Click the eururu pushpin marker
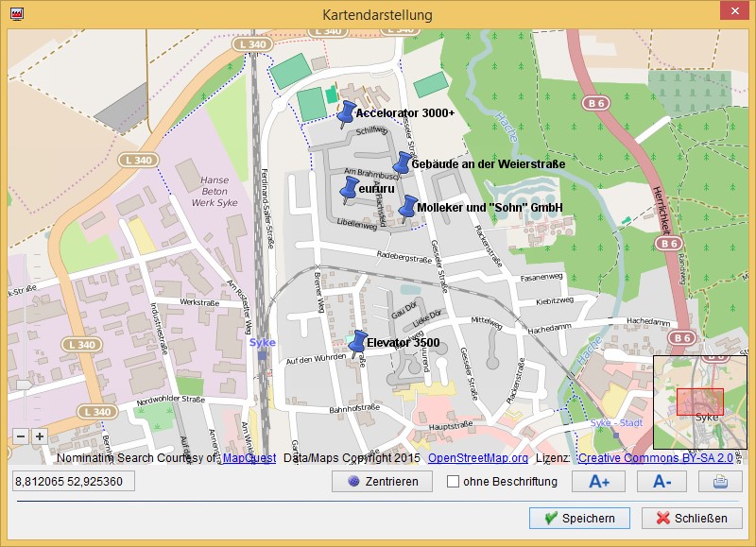This screenshot has width=756, height=547. 349,190
